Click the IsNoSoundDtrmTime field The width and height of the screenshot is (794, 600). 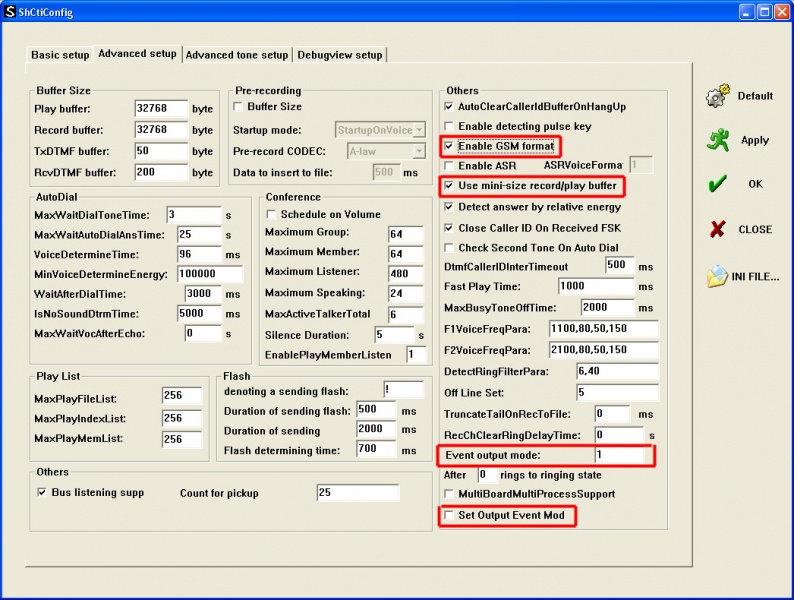(200, 313)
